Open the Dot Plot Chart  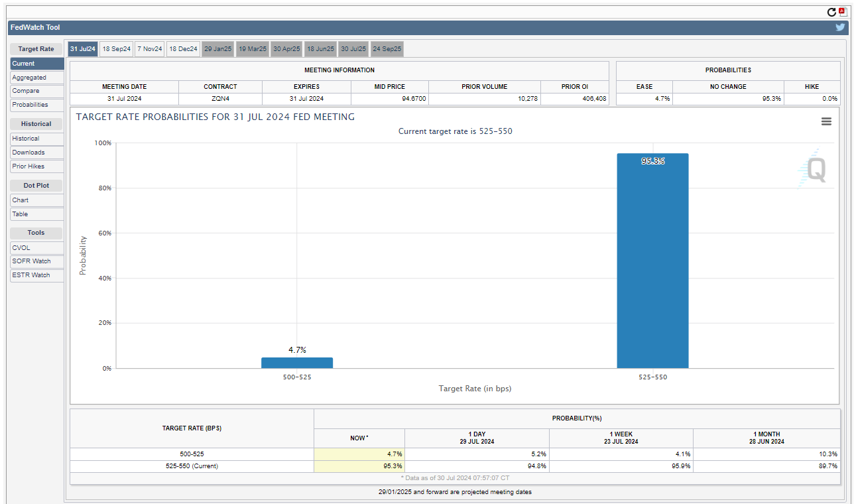37,200
